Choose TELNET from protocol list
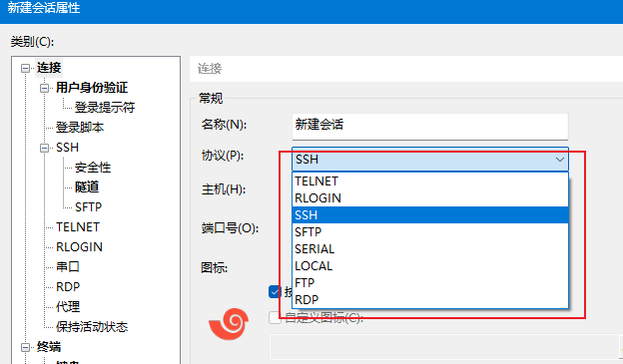The image size is (623, 364). tap(430, 182)
